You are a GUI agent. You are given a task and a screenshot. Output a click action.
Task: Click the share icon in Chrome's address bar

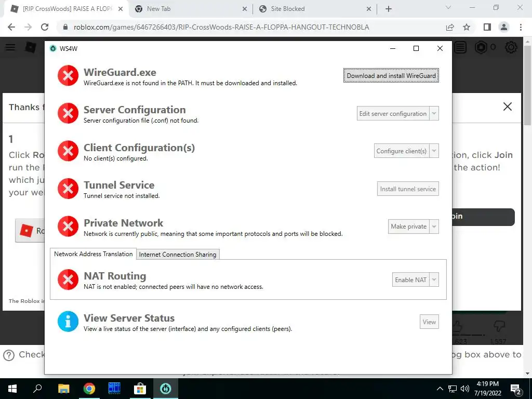[450, 27]
